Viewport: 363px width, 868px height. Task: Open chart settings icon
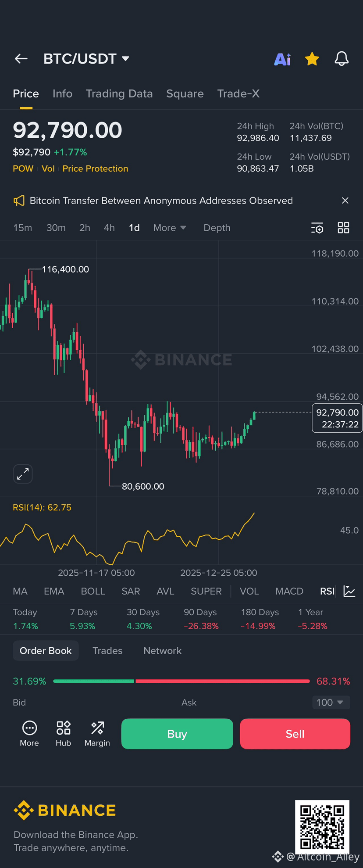click(317, 228)
